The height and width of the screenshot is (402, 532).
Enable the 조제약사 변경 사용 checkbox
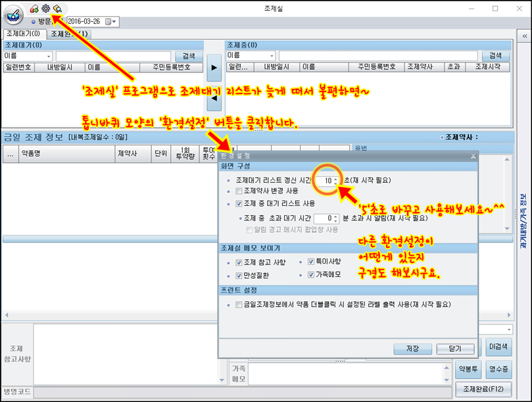tap(239, 191)
